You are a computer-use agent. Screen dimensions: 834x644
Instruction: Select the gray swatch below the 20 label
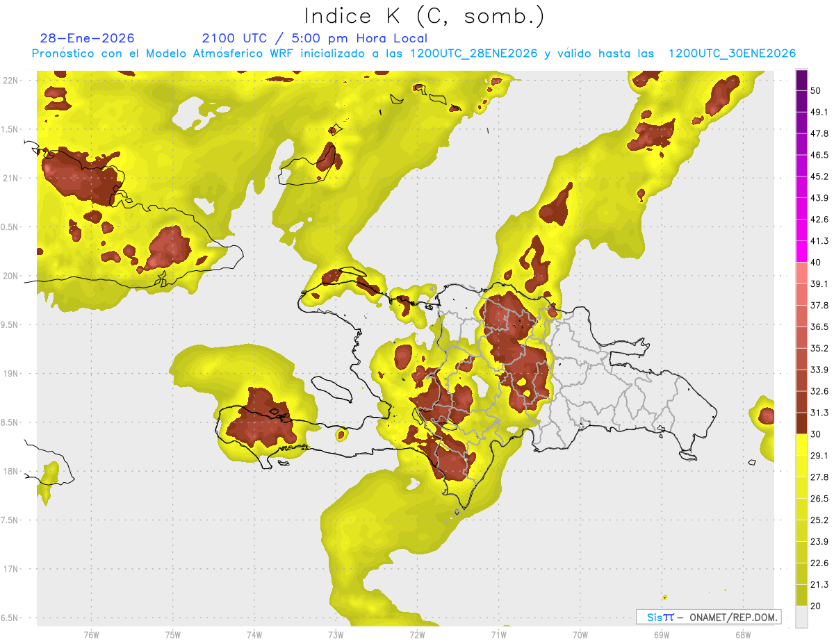coord(801,616)
